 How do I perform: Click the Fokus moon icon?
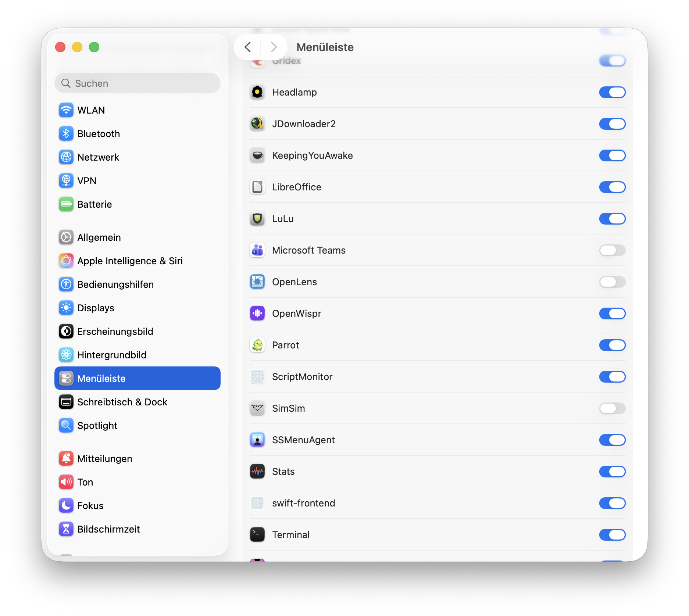[x=66, y=506]
